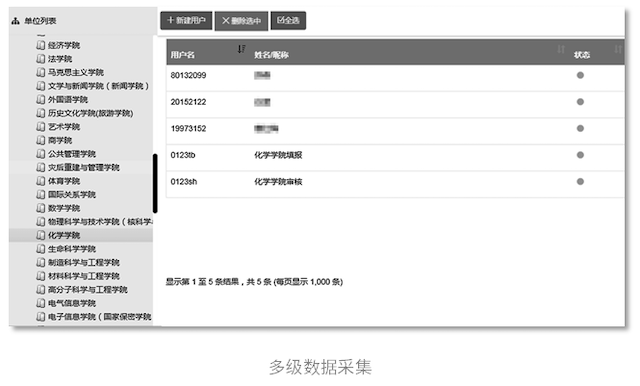Image resolution: width=640 pixels, height=386 pixels.
Task: Toggle status dot for user 80132099
Action: point(580,75)
